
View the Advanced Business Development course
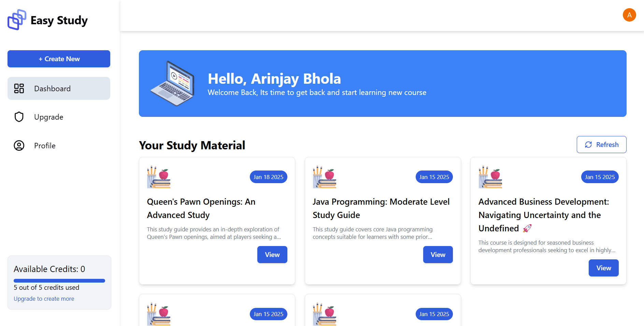click(x=603, y=268)
